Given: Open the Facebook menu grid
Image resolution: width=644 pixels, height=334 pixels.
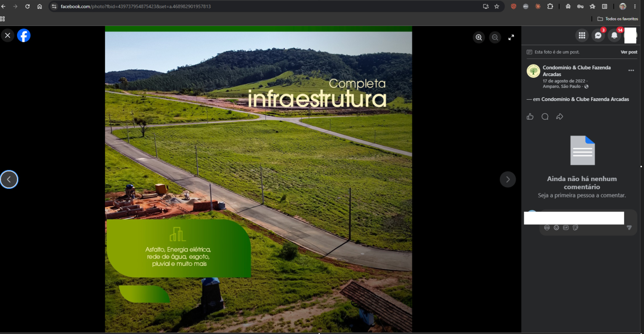Looking at the screenshot, I should click(x=582, y=36).
